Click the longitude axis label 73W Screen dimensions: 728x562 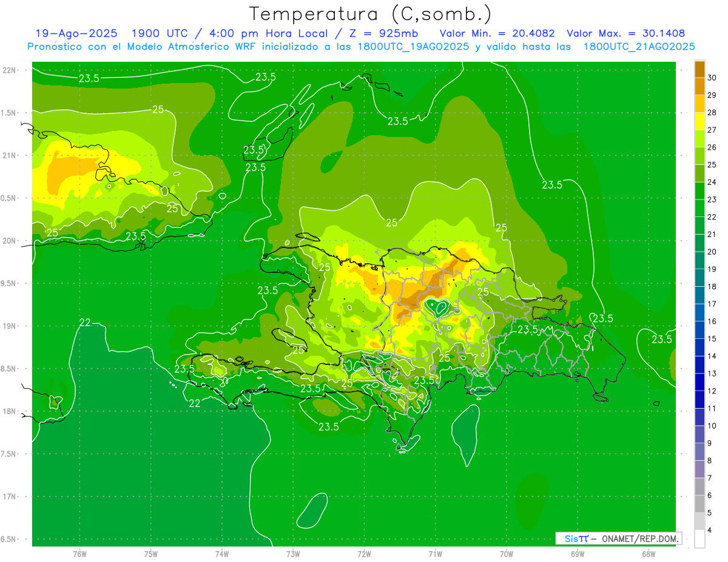coord(293,554)
